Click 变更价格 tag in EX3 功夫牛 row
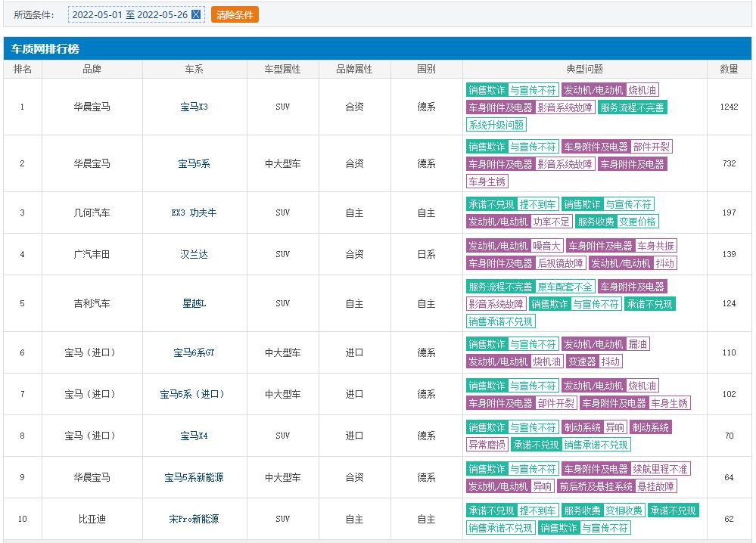This screenshot has height=543, width=756. tap(637, 222)
